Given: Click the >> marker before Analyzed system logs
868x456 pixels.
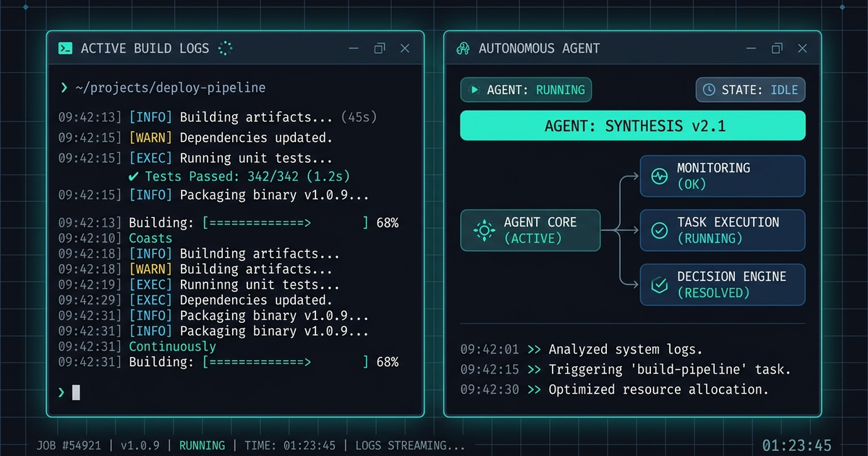Looking at the screenshot, I should [534, 350].
